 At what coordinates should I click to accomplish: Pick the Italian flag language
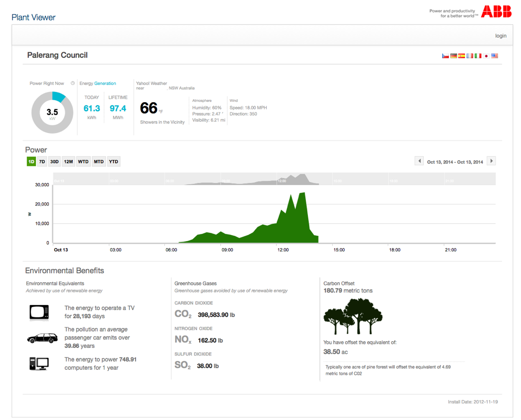pos(478,56)
